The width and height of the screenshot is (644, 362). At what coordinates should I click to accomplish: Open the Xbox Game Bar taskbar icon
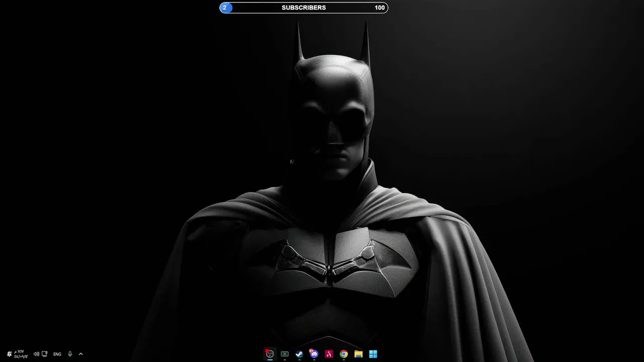285,354
